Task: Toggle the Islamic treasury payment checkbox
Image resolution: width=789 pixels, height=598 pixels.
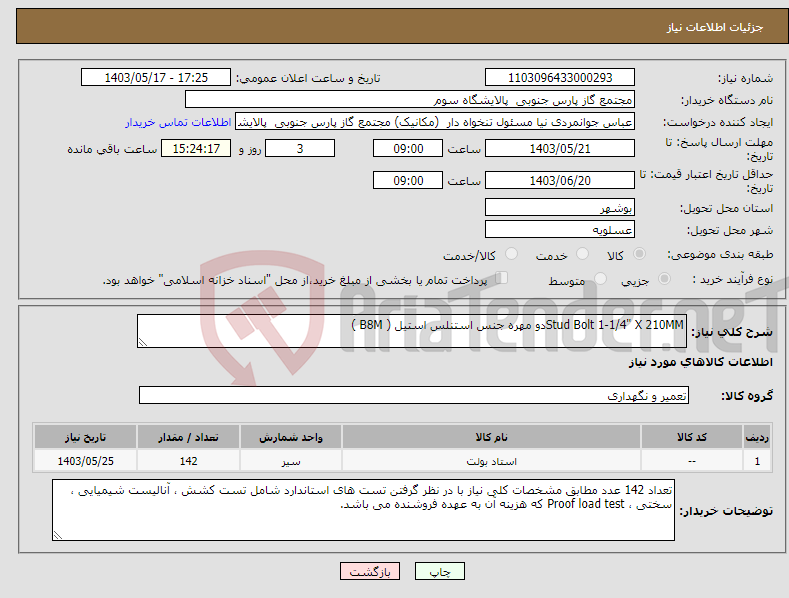Action: (x=502, y=277)
